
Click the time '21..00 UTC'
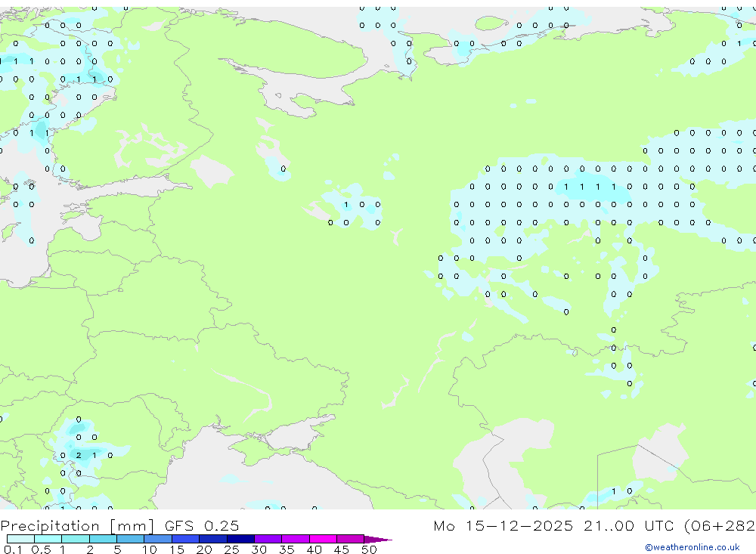629,525
